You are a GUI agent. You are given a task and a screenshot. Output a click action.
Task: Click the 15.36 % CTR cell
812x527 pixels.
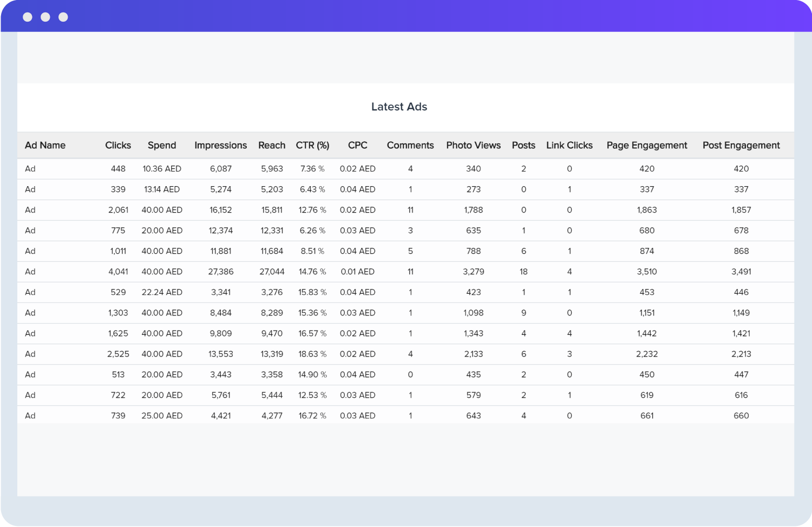pyautogui.click(x=312, y=313)
